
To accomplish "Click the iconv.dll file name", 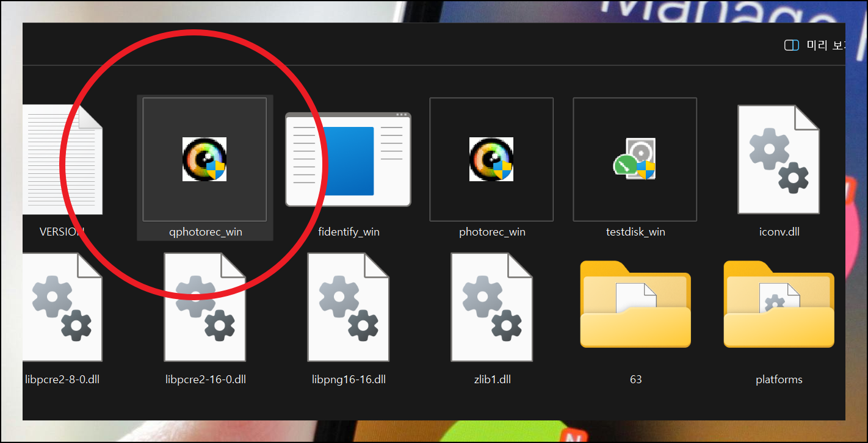I will click(x=779, y=232).
